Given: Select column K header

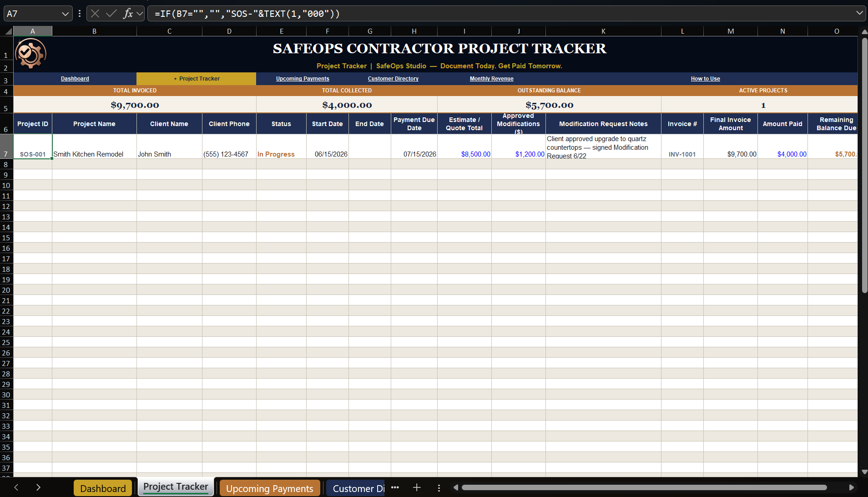Looking at the screenshot, I should (x=603, y=31).
